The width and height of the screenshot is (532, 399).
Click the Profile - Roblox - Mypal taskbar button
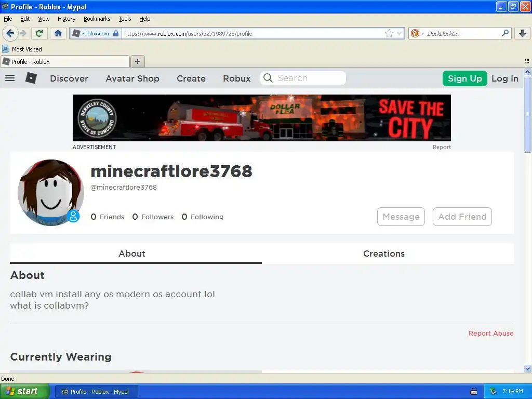click(x=96, y=392)
